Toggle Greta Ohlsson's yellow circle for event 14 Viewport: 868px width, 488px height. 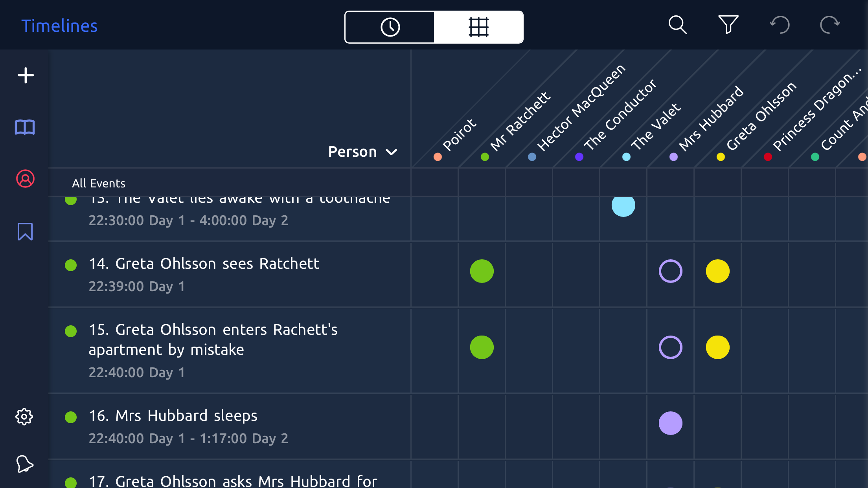point(717,271)
